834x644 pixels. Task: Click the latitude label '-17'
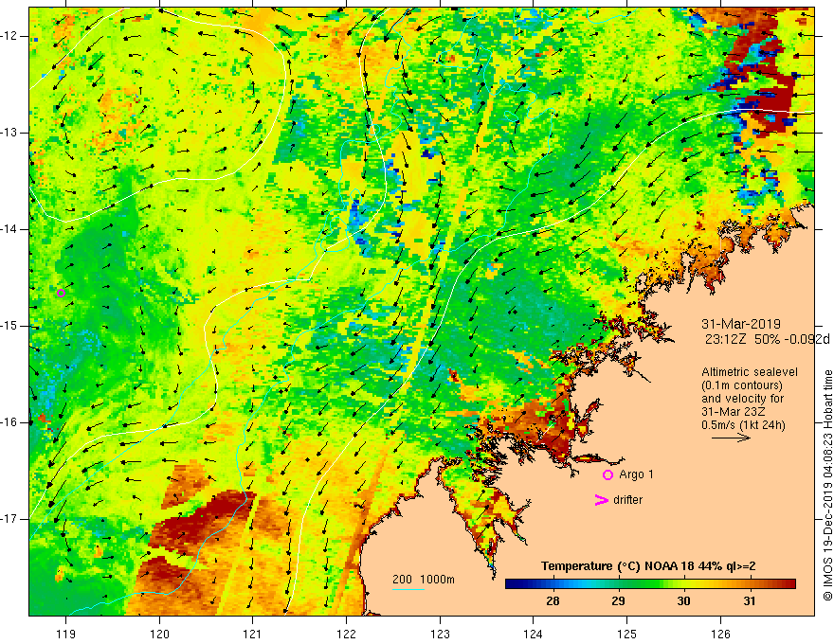10,519
